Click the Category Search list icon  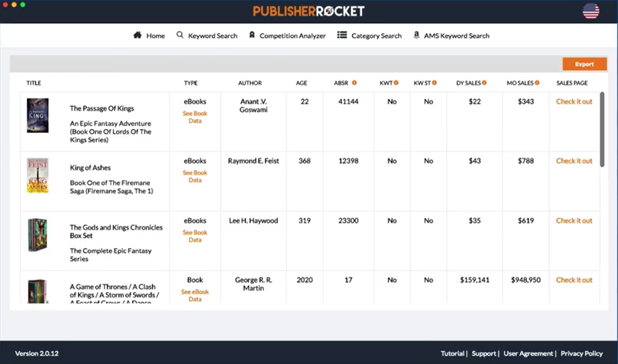click(342, 35)
